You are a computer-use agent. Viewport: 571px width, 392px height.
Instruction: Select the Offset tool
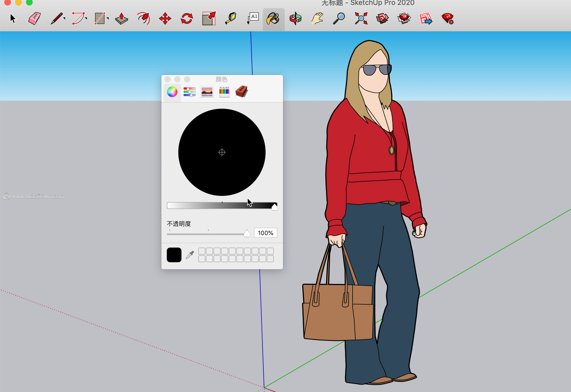tap(143, 19)
